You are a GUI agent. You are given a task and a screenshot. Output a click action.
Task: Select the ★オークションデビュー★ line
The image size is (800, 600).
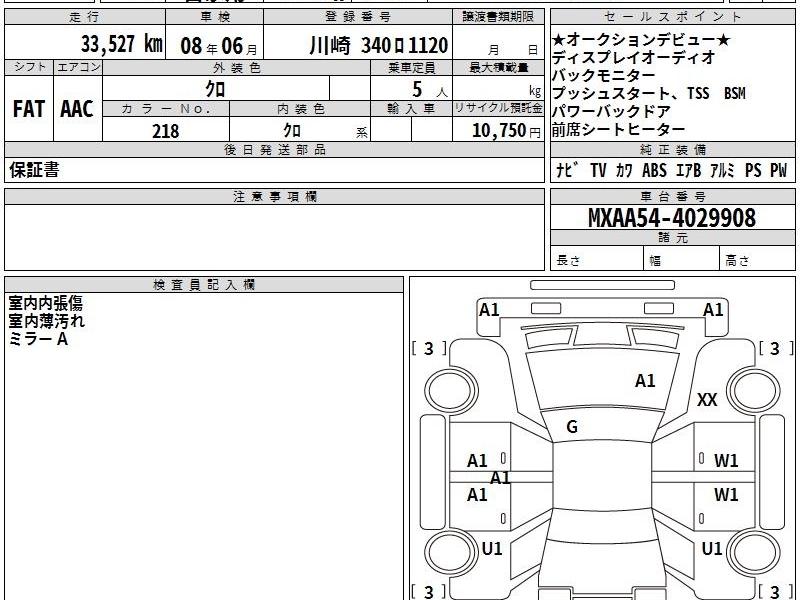[x=641, y=40]
